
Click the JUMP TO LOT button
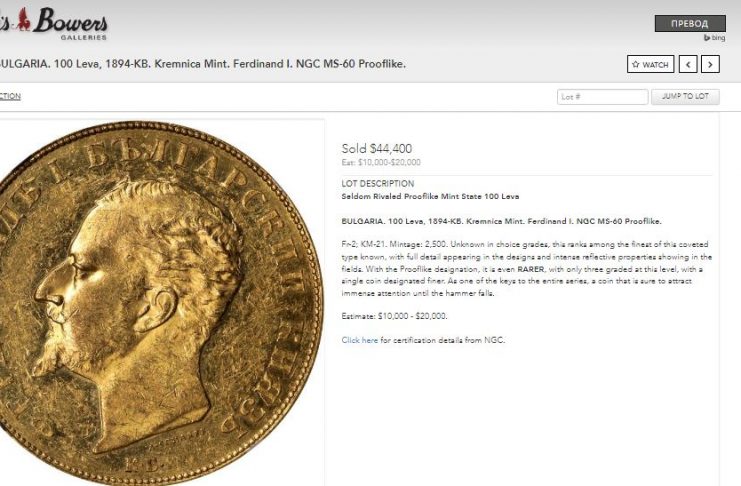point(685,96)
